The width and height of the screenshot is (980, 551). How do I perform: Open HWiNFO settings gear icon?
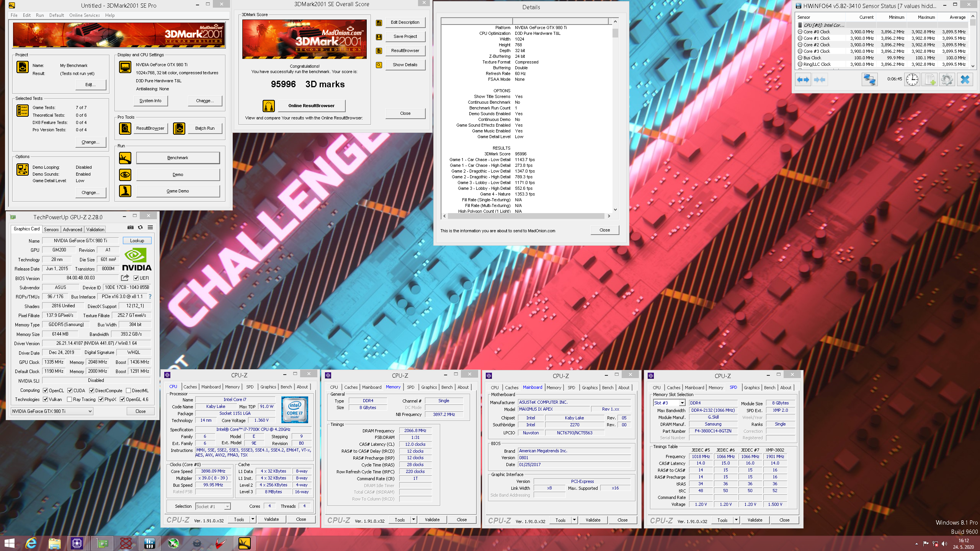click(947, 80)
